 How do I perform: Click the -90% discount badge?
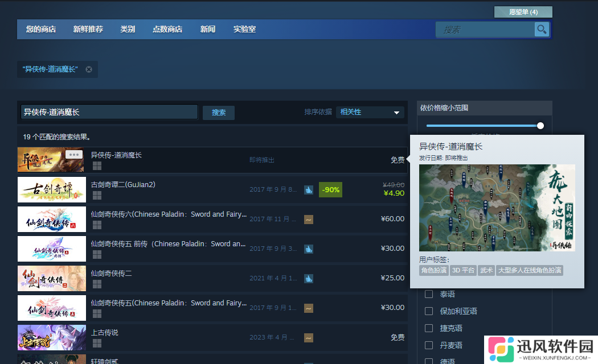click(330, 189)
